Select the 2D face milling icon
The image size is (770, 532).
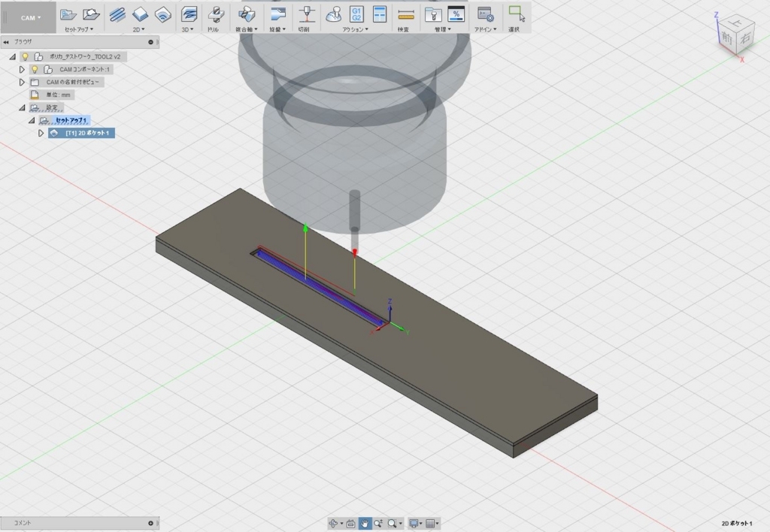point(140,14)
